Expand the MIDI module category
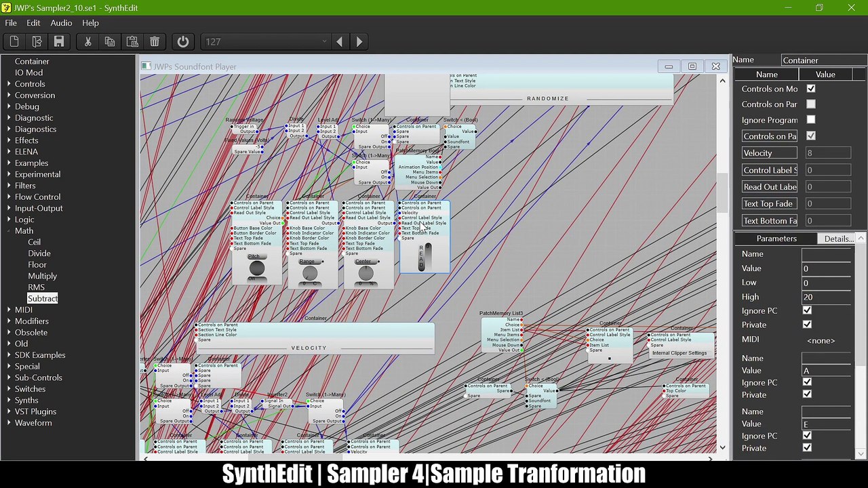 (x=7, y=310)
